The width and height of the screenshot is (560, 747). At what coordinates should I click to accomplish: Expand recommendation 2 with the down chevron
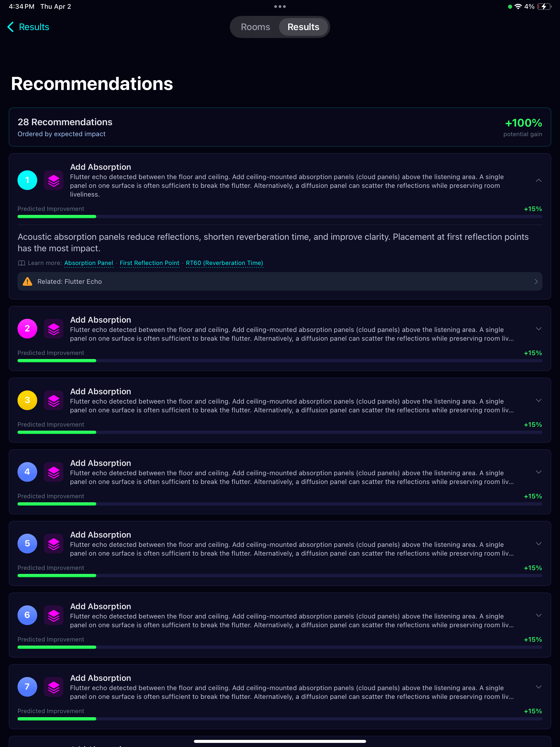click(539, 329)
